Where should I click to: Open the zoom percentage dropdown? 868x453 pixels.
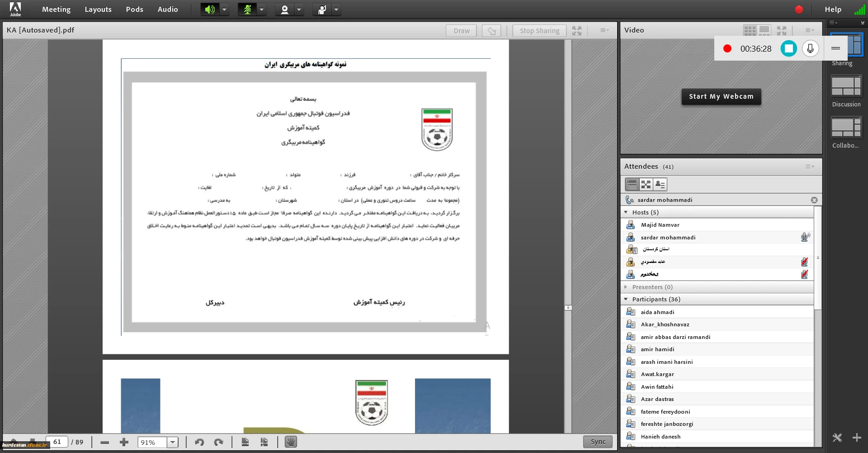(173, 442)
